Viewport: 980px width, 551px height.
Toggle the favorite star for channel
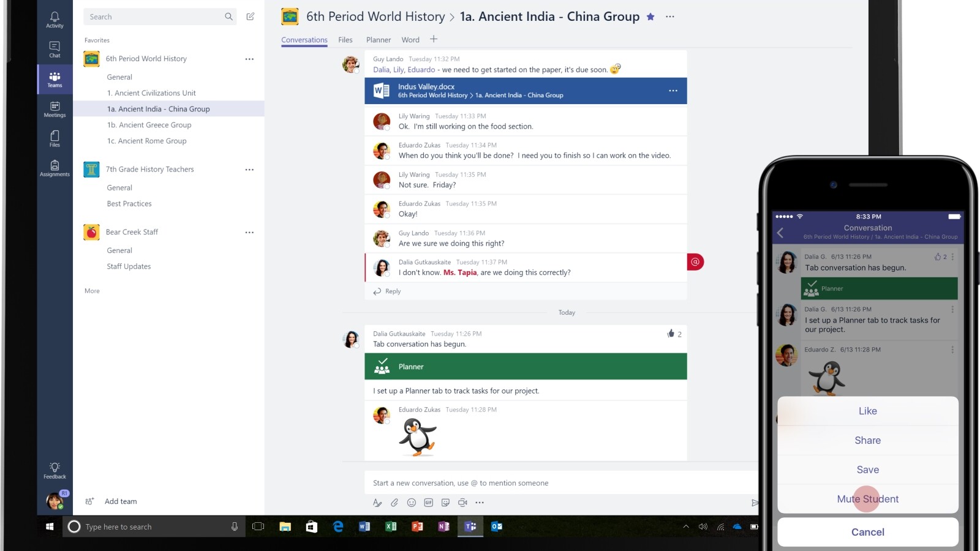tap(650, 17)
